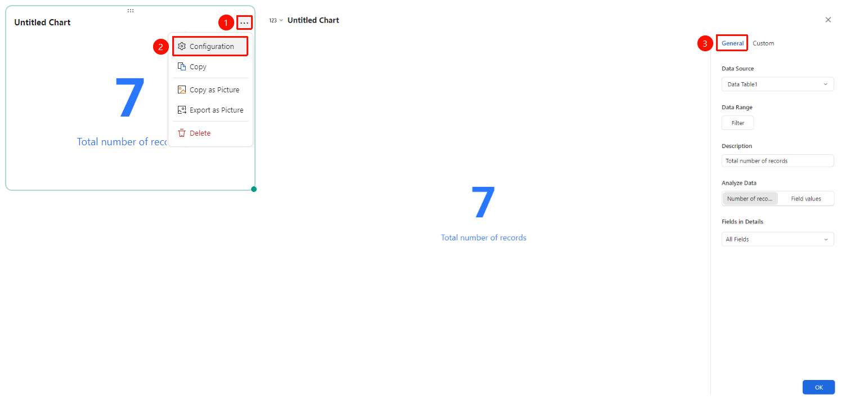Open the Data Source dropdown showing Data Table1
This screenshot has width=868, height=416.
pos(777,84)
